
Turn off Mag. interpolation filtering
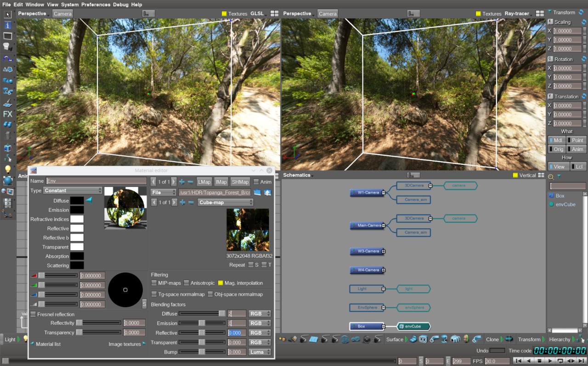220,283
